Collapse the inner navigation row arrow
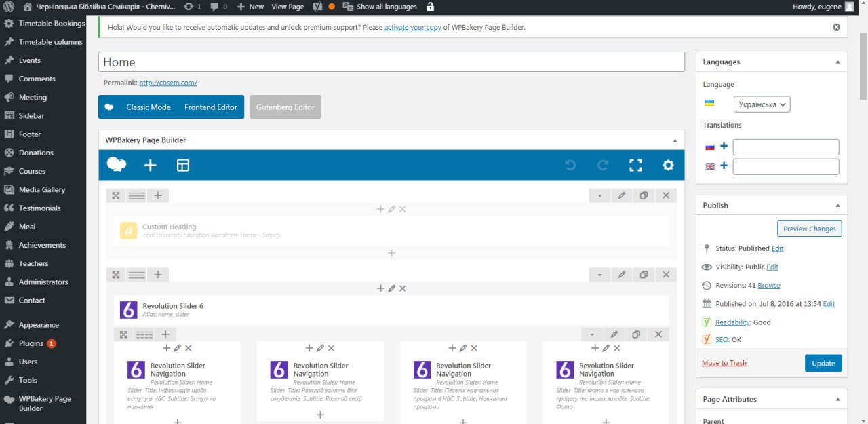868x424 pixels. pos(592,334)
